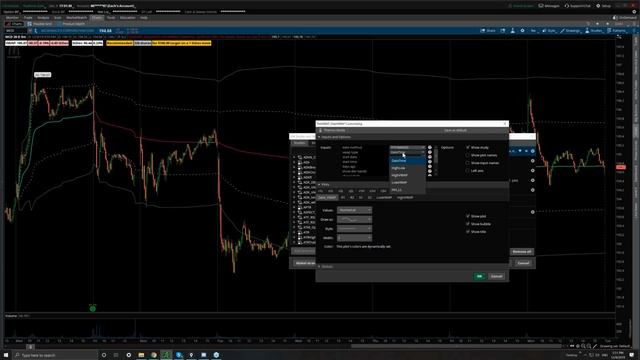Toggle the Show bubble checkbox

[x=468, y=224]
